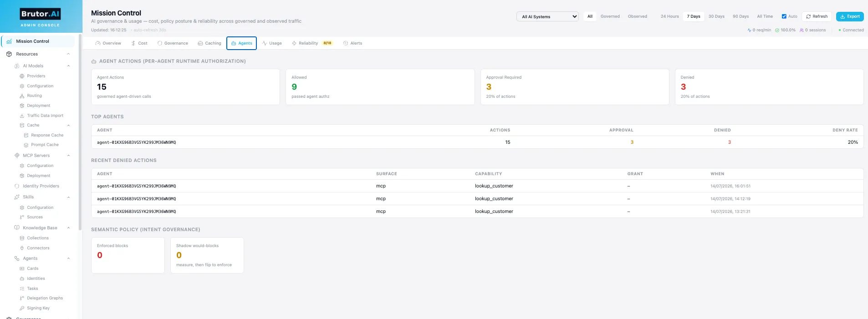The height and width of the screenshot is (319, 868).
Task: Toggle the Auto refresh checkbox
Action: pyautogui.click(x=784, y=16)
